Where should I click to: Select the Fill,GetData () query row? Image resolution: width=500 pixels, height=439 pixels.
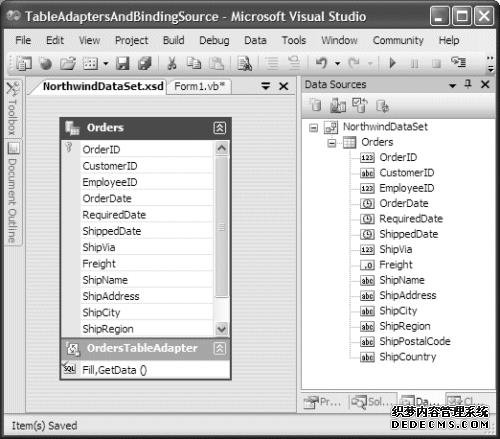click(x=146, y=370)
